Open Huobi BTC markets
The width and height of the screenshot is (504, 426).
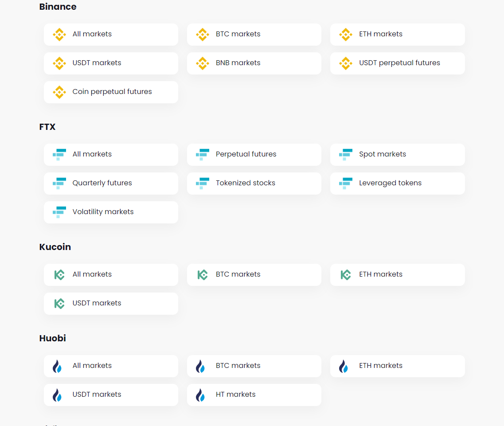point(254,366)
